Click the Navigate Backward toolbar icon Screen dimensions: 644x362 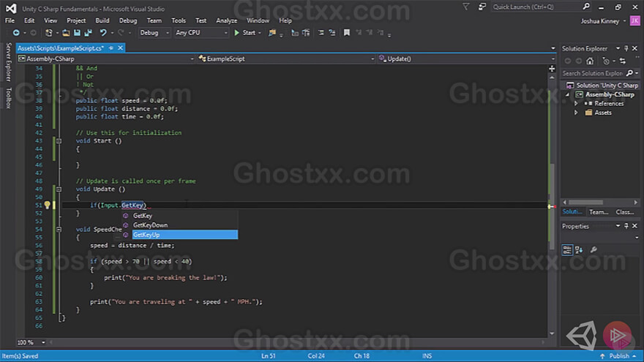[x=16, y=33]
